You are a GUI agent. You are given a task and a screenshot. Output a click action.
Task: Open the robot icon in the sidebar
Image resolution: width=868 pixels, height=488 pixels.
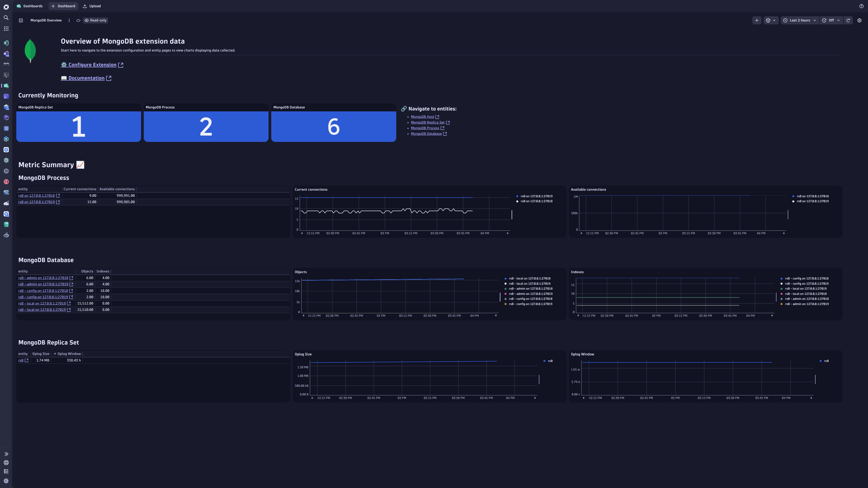[6, 235]
